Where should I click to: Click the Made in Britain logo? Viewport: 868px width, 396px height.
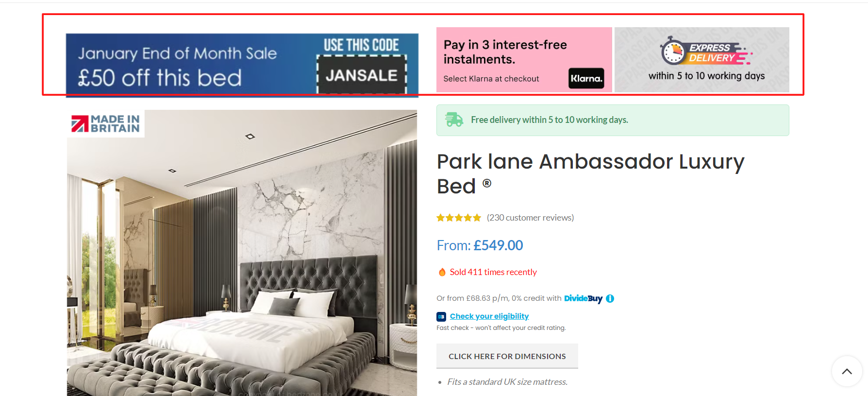click(105, 123)
